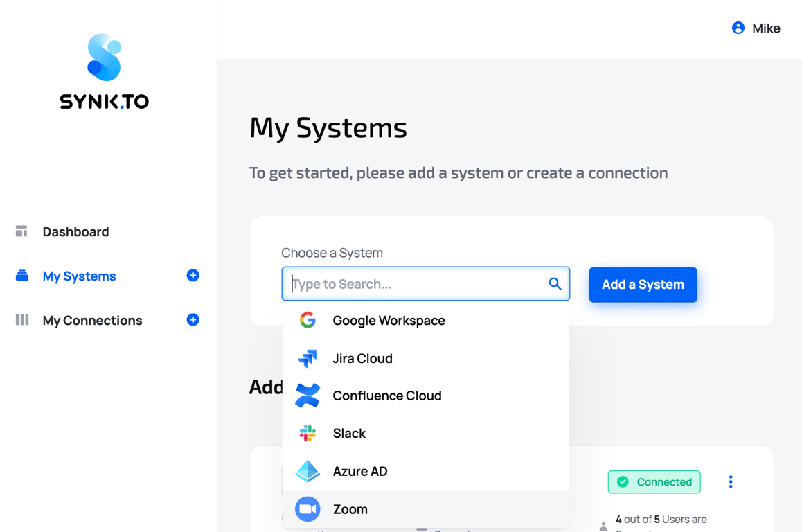This screenshot has width=802, height=532.
Task: Click the Connected status badge
Action: pos(654,482)
